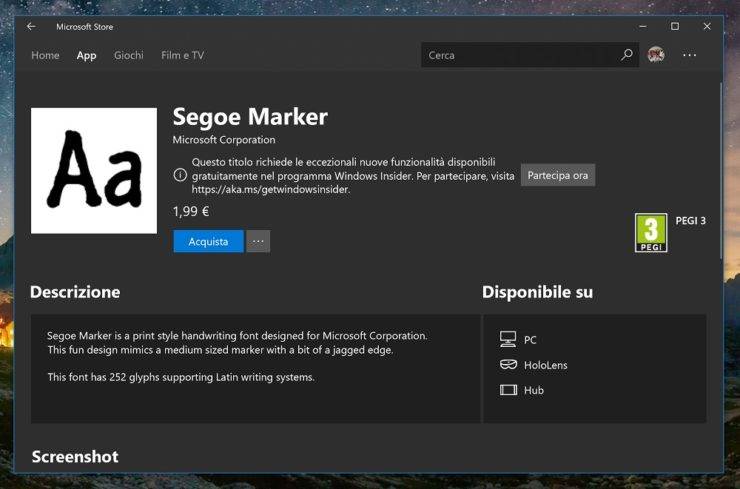Click the PC device icon
The height and width of the screenshot is (489, 740).
(x=508, y=339)
